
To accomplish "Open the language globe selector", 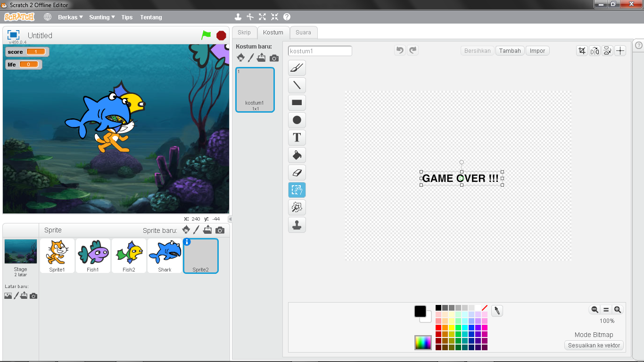I will tap(47, 17).
